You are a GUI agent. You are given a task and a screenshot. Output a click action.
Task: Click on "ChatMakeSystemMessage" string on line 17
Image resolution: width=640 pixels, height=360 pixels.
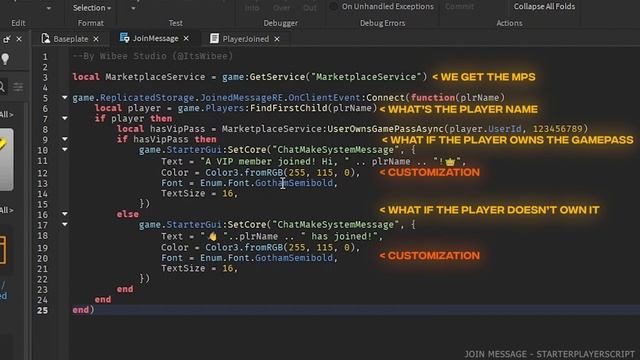(336, 224)
